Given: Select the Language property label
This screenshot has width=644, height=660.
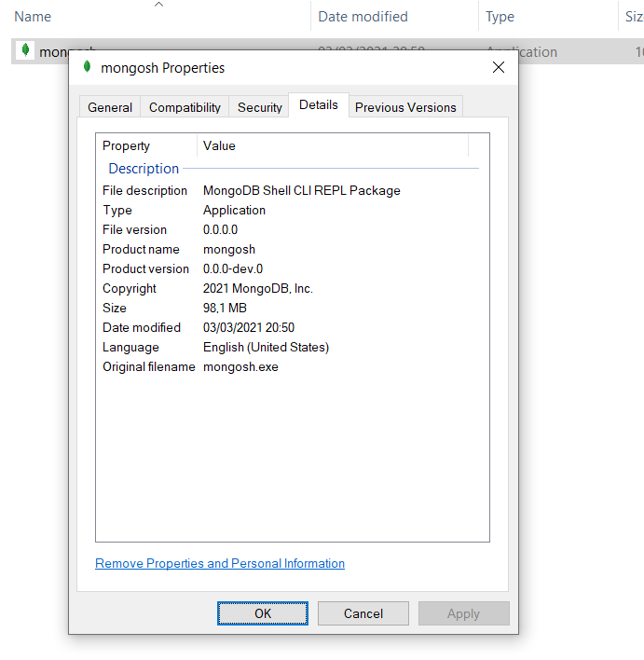Looking at the screenshot, I should click(130, 348).
